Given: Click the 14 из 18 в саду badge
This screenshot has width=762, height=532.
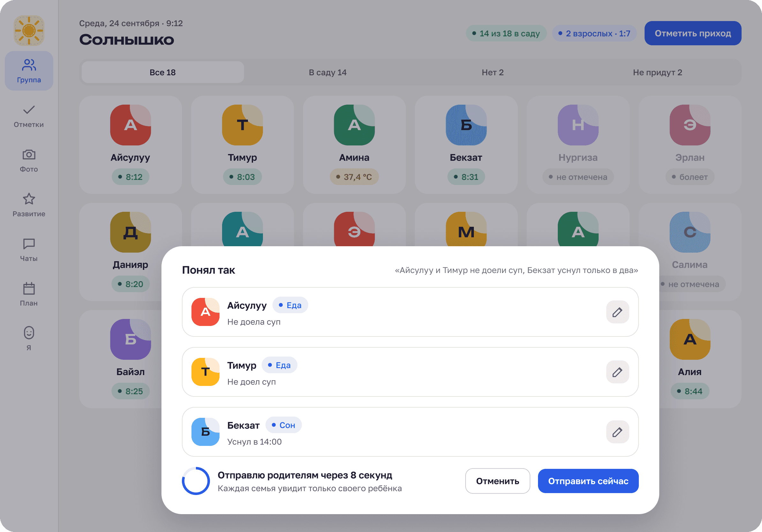Looking at the screenshot, I should tap(506, 33).
